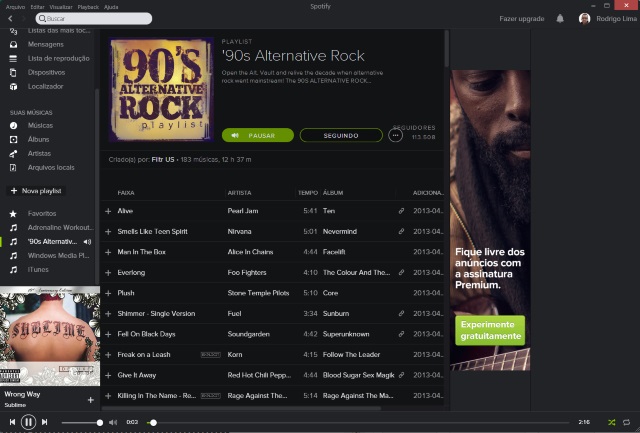This screenshot has width=640, height=433.
Task: Click the Superunknown album name
Action: point(346,334)
